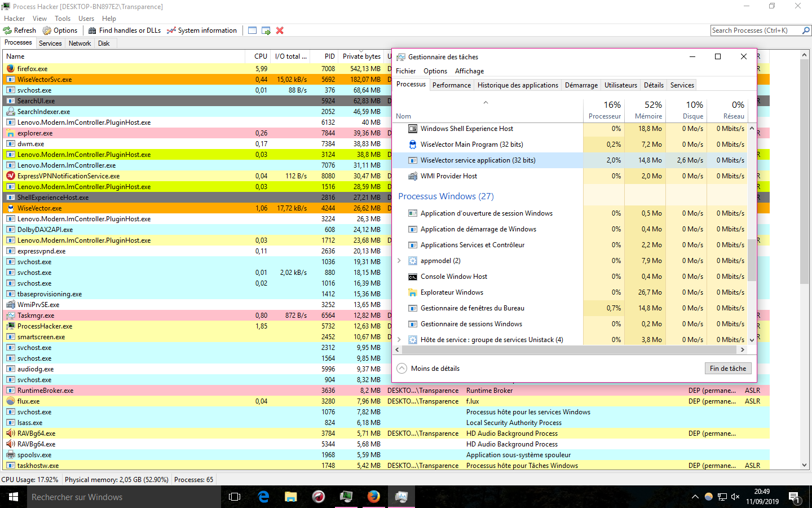Expand Hôte de service Unistack group
This screenshot has width=812, height=508.
(x=399, y=340)
